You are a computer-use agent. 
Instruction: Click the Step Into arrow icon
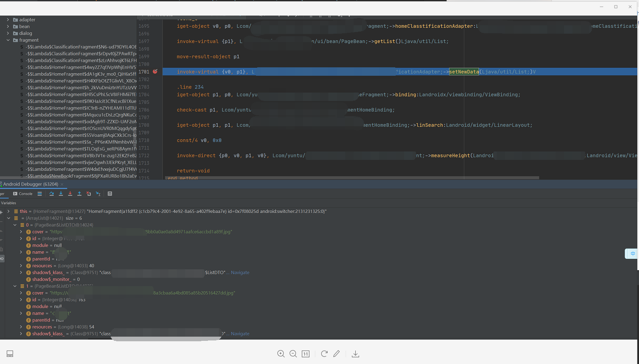(x=61, y=194)
